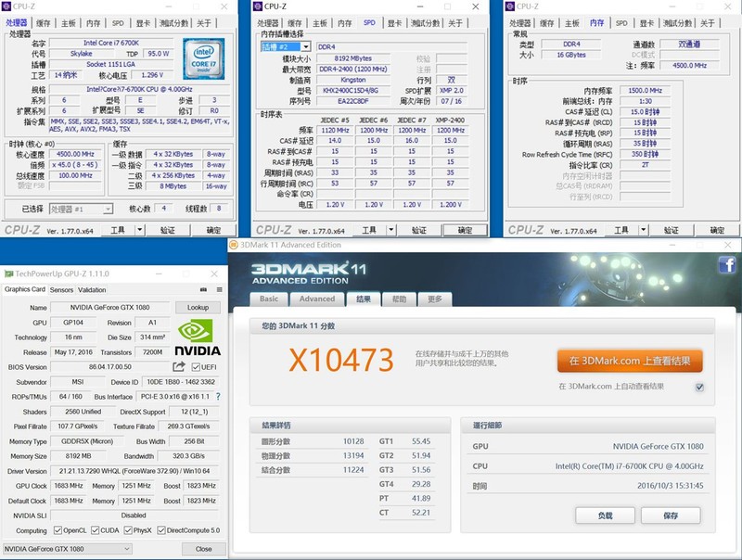The width and height of the screenshot is (742, 560).
Task: Click the GT4 29.28 result row
Action: [405, 484]
